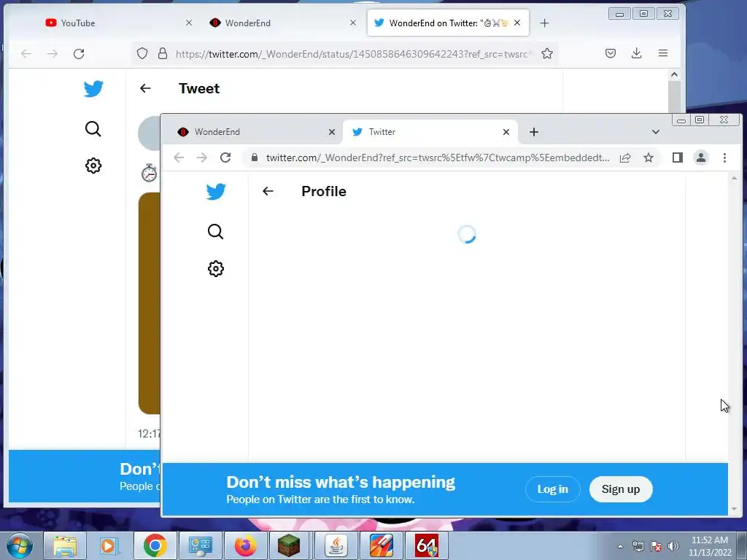Open Twitter search in the Chrome window sidebar
This screenshot has width=747, height=560.
[215, 232]
